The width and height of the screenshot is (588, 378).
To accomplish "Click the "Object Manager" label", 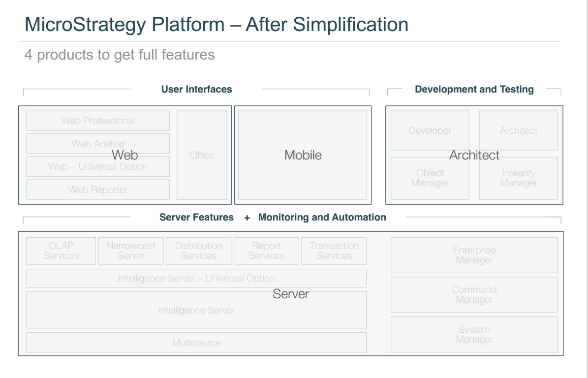I will pos(430,178).
